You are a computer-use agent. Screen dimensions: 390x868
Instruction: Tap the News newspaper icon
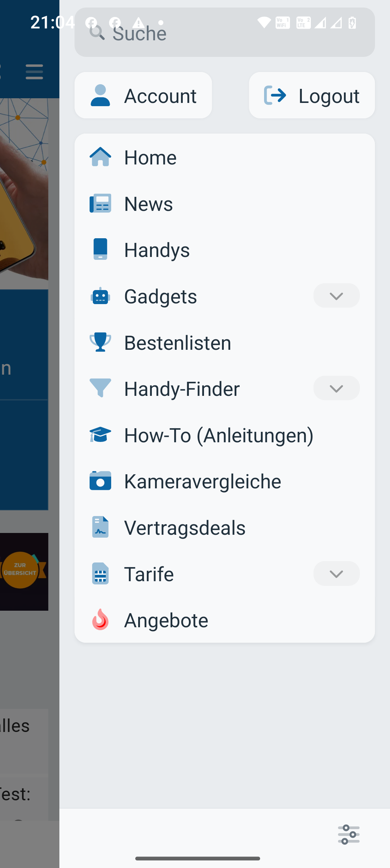[100, 204]
